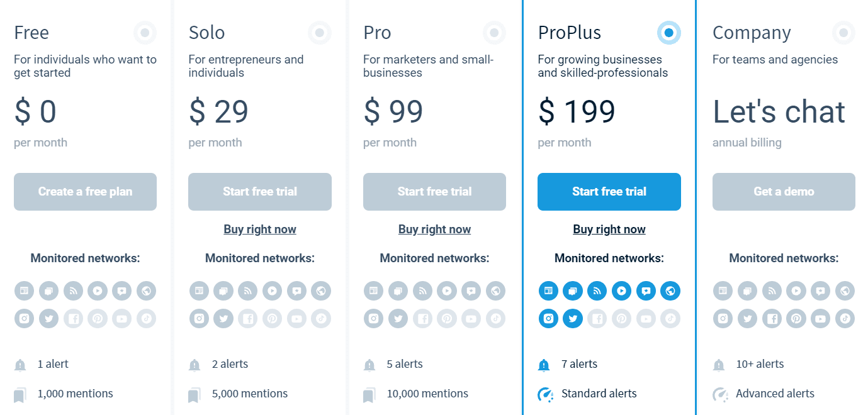This screenshot has height=415, width=868.
Task: Click the Twitter icon under the ProPlus plan
Action: click(573, 319)
